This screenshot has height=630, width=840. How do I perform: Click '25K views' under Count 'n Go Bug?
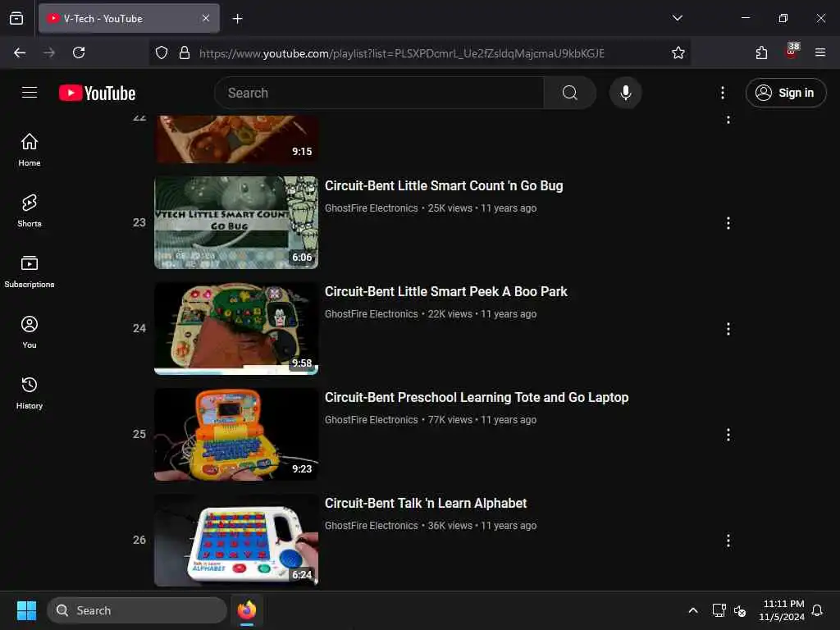(450, 208)
